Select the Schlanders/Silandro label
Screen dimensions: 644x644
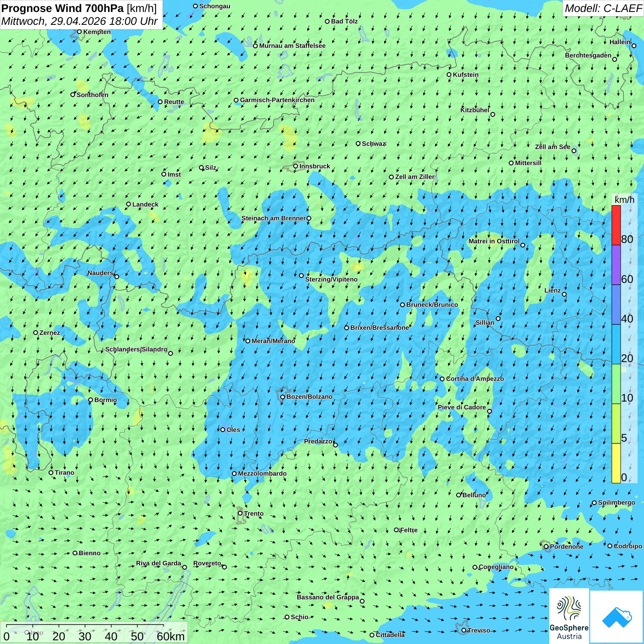pos(136,349)
